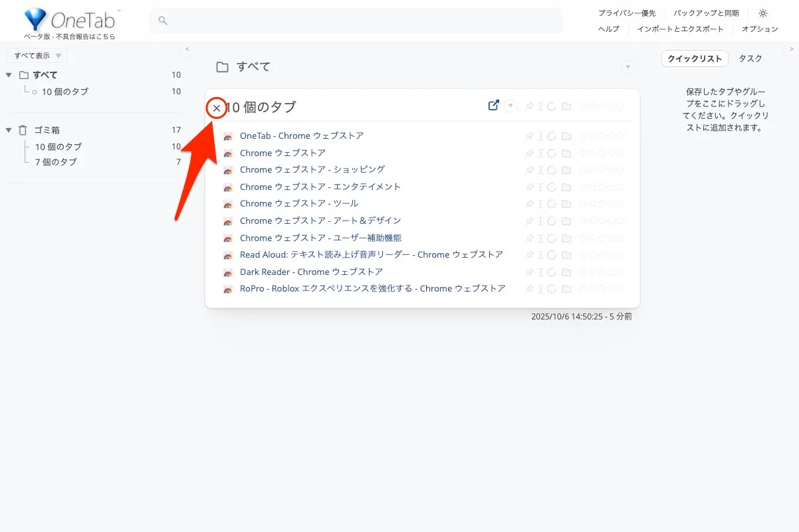The height and width of the screenshot is (532, 799).
Task: Click the search magnifier icon
Action: [x=162, y=21]
